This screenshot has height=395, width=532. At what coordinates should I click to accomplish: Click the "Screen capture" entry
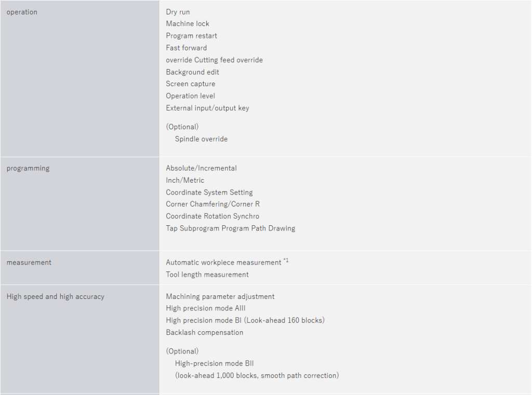coord(191,84)
